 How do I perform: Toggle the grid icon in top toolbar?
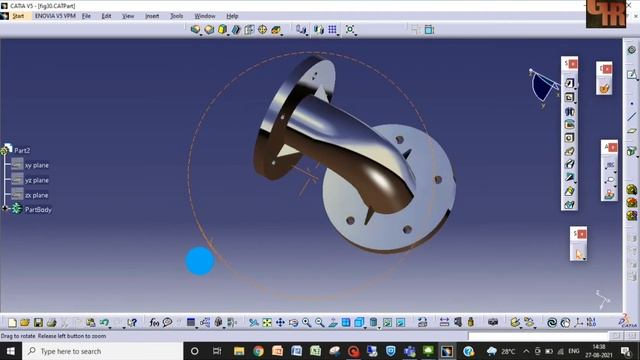[x=333, y=29]
